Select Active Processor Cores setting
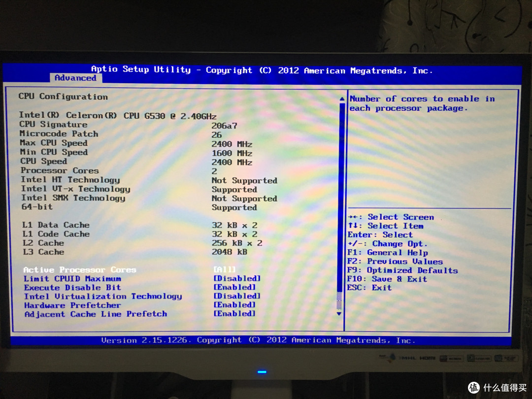This screenshot has width=532, height=399. (80, 270)
